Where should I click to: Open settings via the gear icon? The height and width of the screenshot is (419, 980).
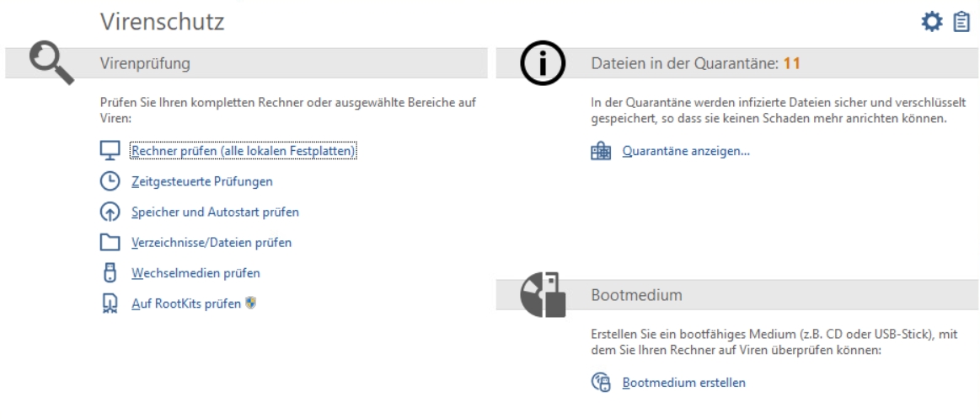tap(931, 23)
